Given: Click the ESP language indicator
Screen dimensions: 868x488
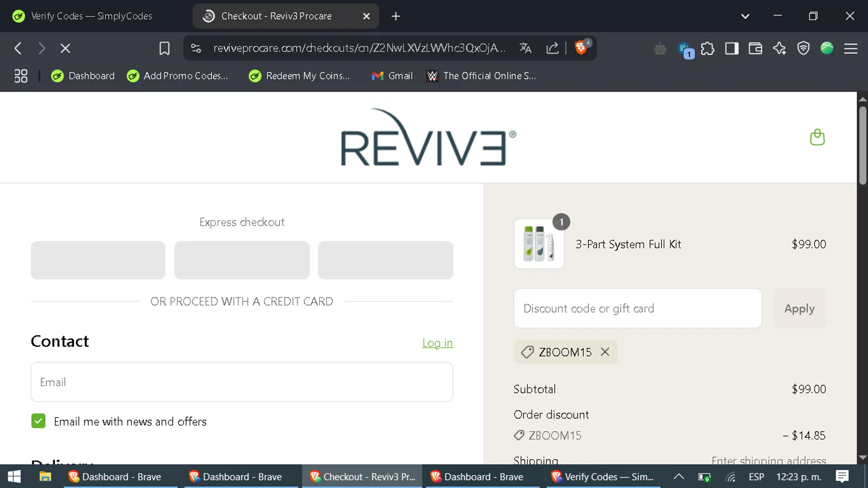Looking at the screenshot, I should tap(756, 476).
